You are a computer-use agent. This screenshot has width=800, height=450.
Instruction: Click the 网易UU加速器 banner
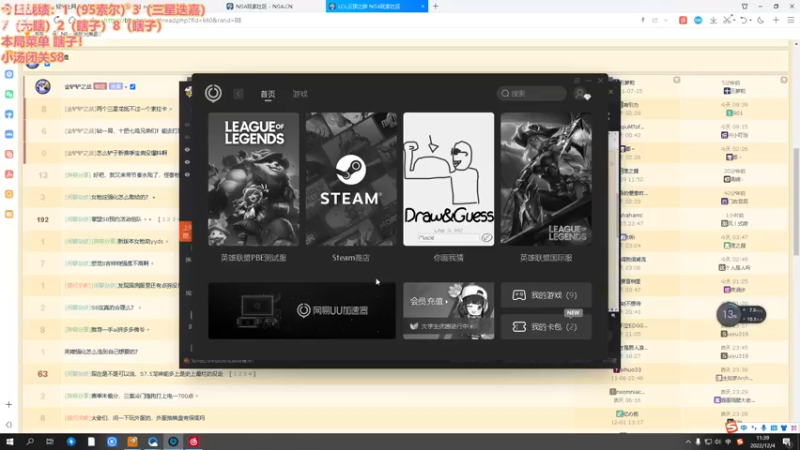click(x=302, y=311)
